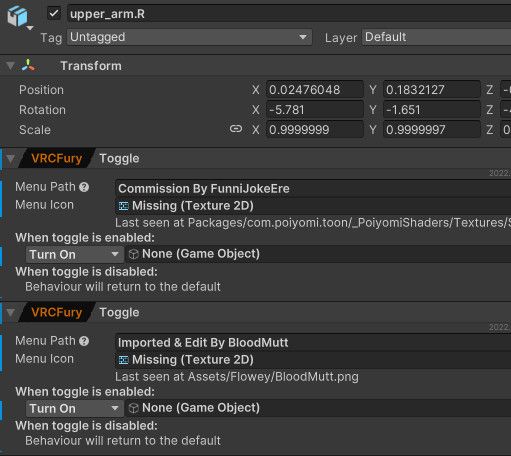Click the cube icon in the first None Game Object field
This screenshot has width=511, height=456.
(x=134, y=254)
